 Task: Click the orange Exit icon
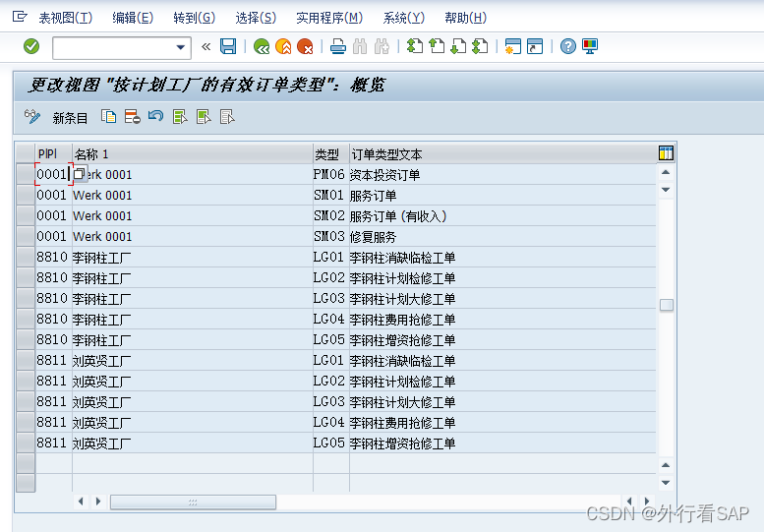pyautogui.click(x=283, y=47)
